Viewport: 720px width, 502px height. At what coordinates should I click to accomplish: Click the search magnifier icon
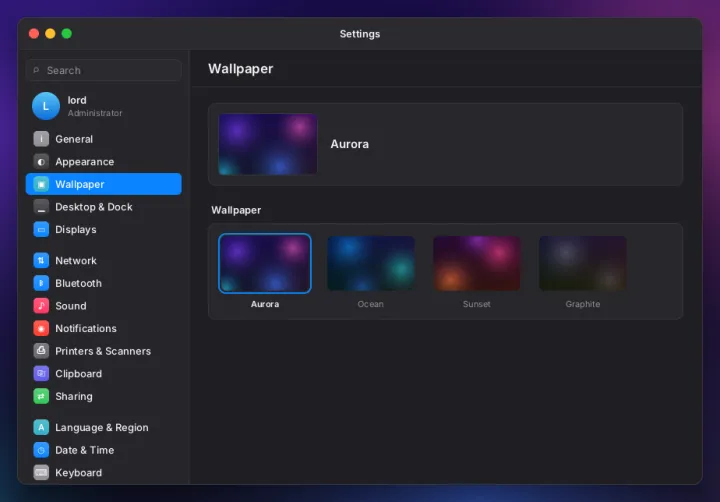tap(36, 70)
